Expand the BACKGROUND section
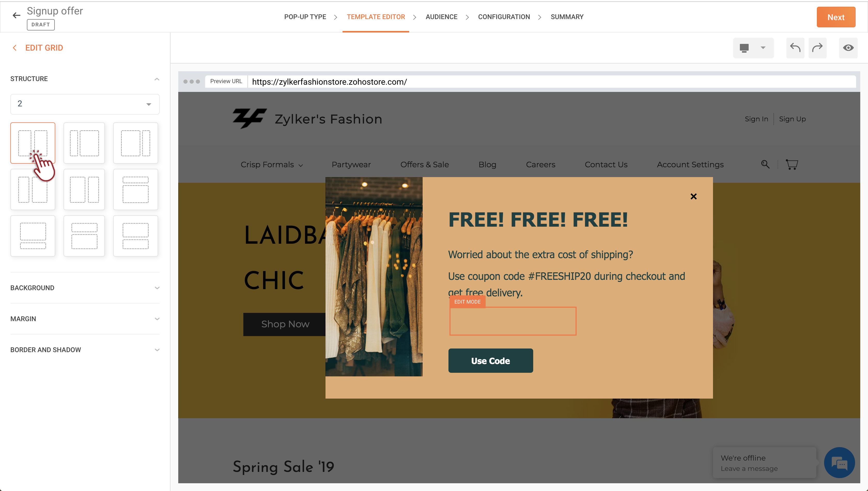This screenshot has width=868, height=491. coord(85,288)
